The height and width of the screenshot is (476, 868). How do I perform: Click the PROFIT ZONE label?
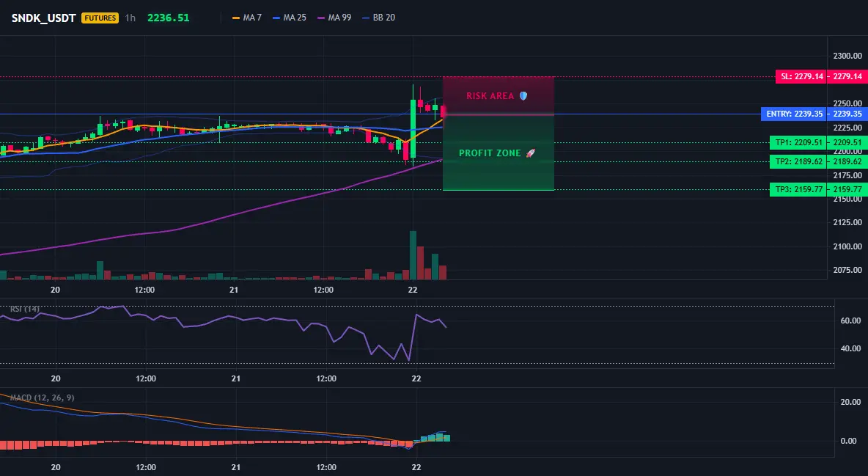[x=490, y=153]
